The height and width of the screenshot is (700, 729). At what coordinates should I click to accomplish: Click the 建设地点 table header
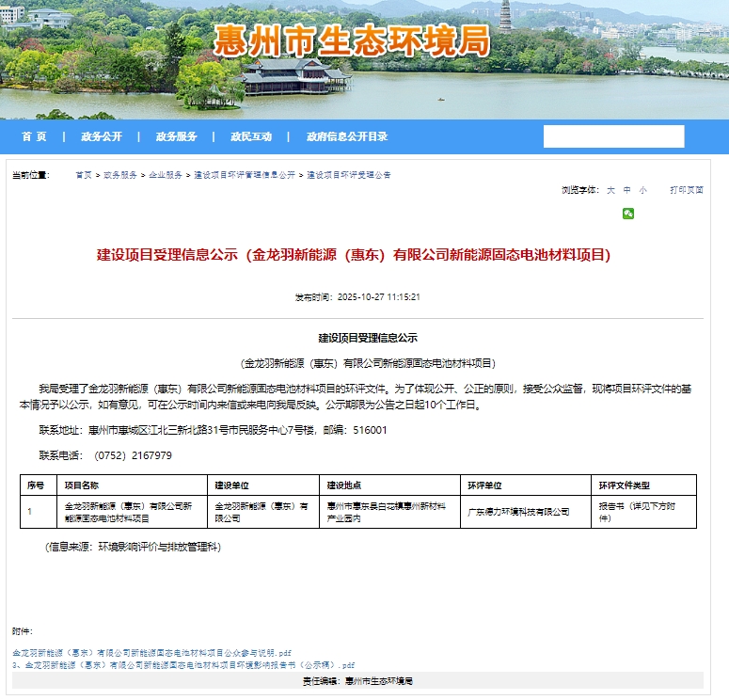click(x=344, y=485)
